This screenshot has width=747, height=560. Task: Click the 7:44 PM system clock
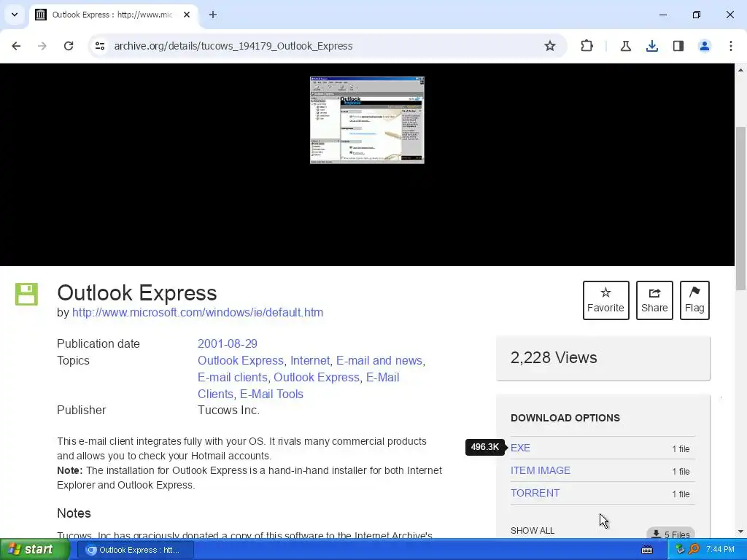coord(720,550)
